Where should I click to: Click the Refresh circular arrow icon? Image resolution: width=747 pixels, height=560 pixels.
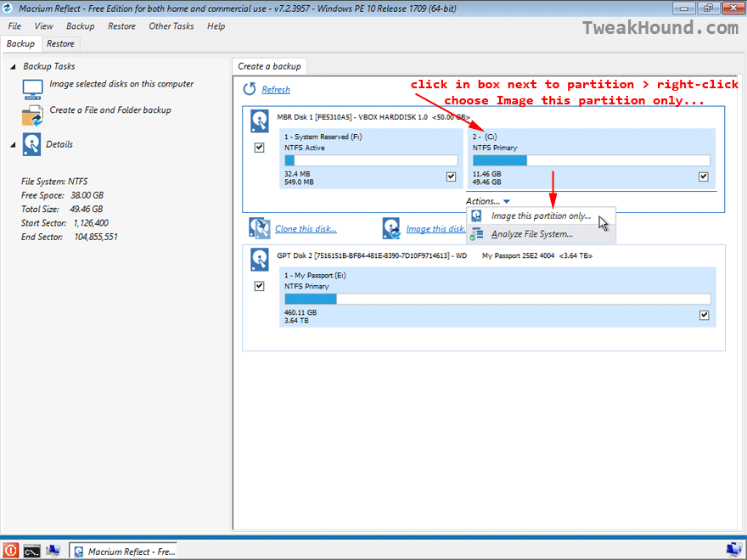click(x=250, y=89)
